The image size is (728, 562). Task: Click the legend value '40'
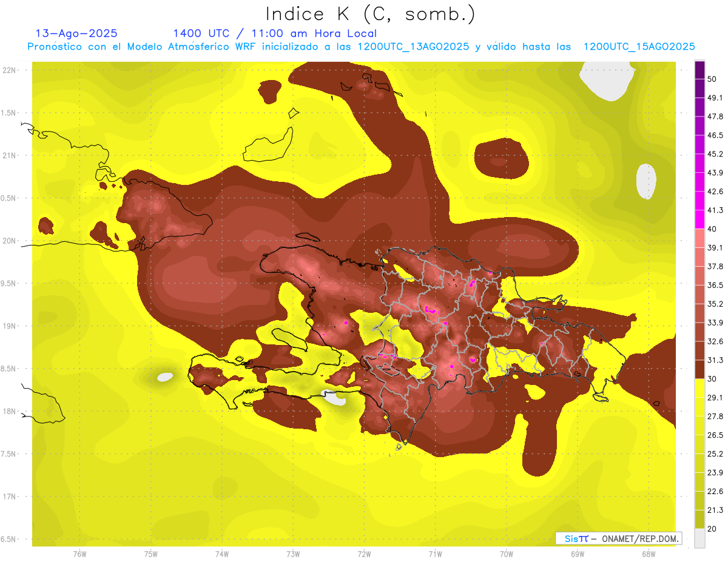[x=713, y=229]
